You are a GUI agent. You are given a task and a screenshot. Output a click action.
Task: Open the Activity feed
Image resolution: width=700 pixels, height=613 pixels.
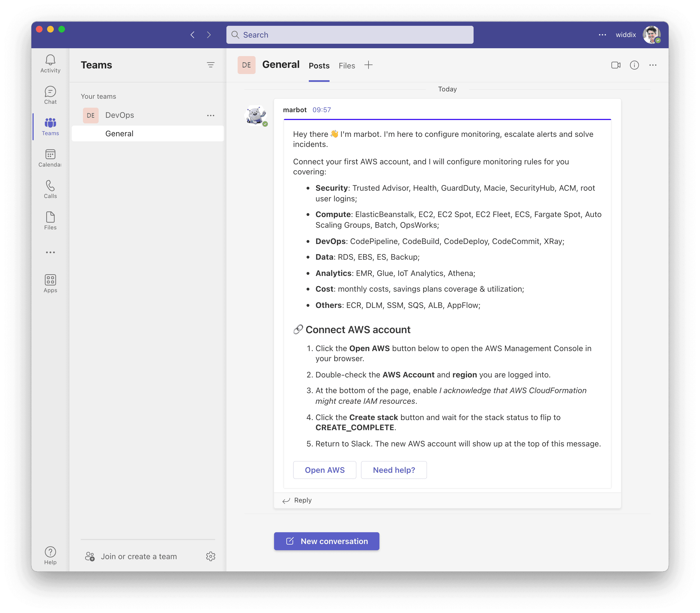(50, 64)
